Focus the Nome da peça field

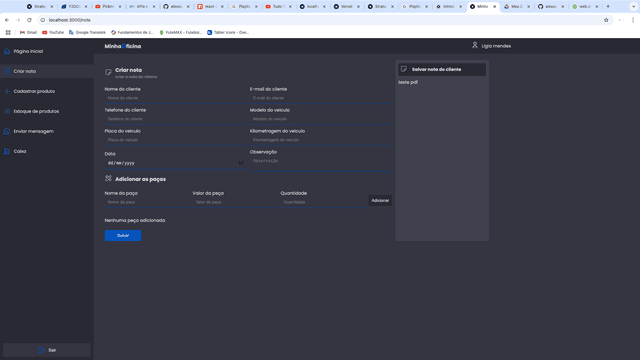click(147, 202)
